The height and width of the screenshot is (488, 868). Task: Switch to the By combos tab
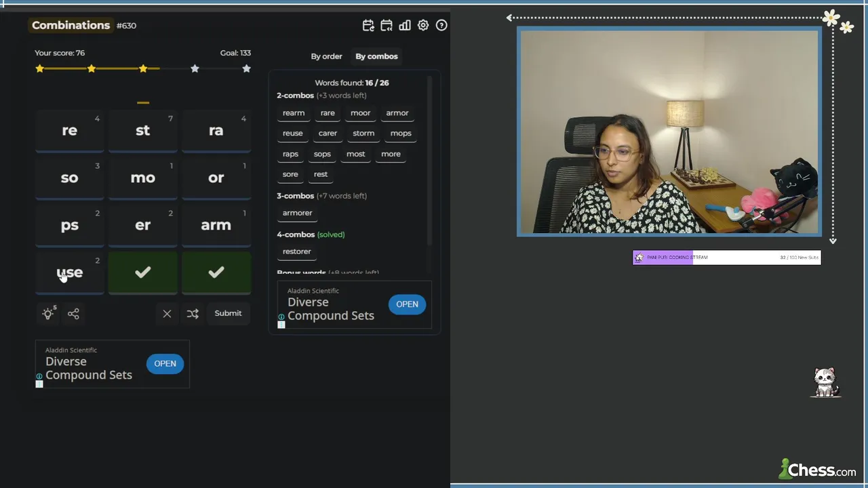(x=376, y=56)
